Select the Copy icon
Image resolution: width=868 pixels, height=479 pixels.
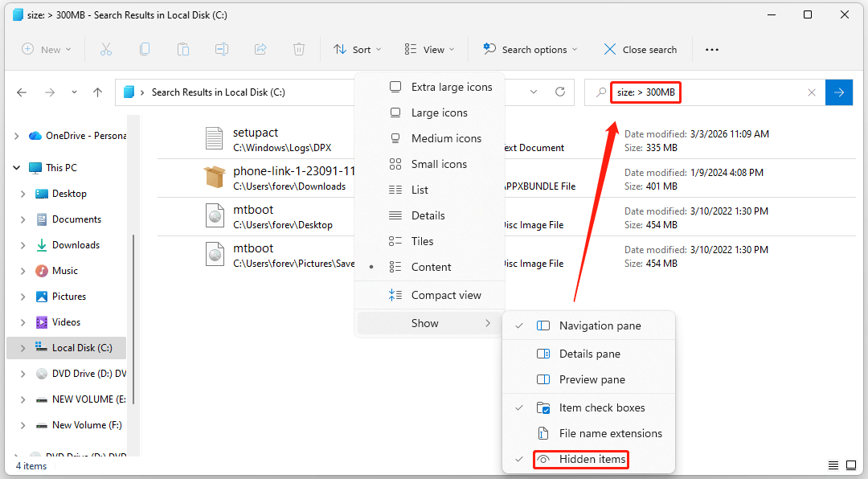coord(145,49)
